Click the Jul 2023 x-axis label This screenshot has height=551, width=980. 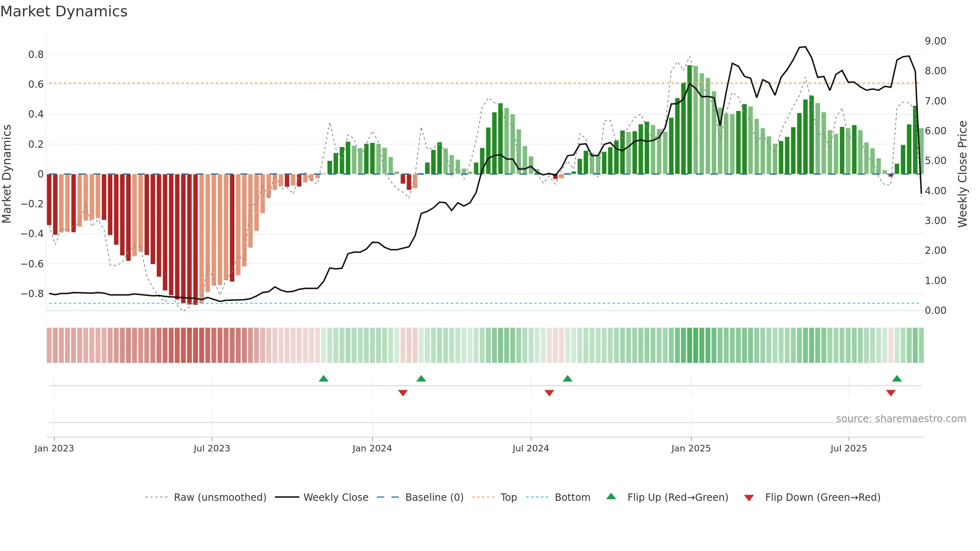(x=212, y=448)
